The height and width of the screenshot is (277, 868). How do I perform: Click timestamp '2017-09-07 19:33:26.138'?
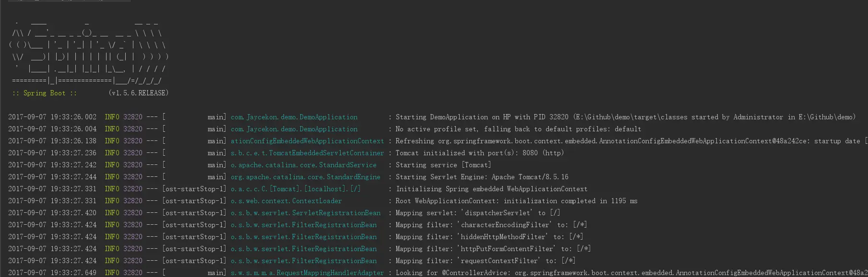coord(52,141)
